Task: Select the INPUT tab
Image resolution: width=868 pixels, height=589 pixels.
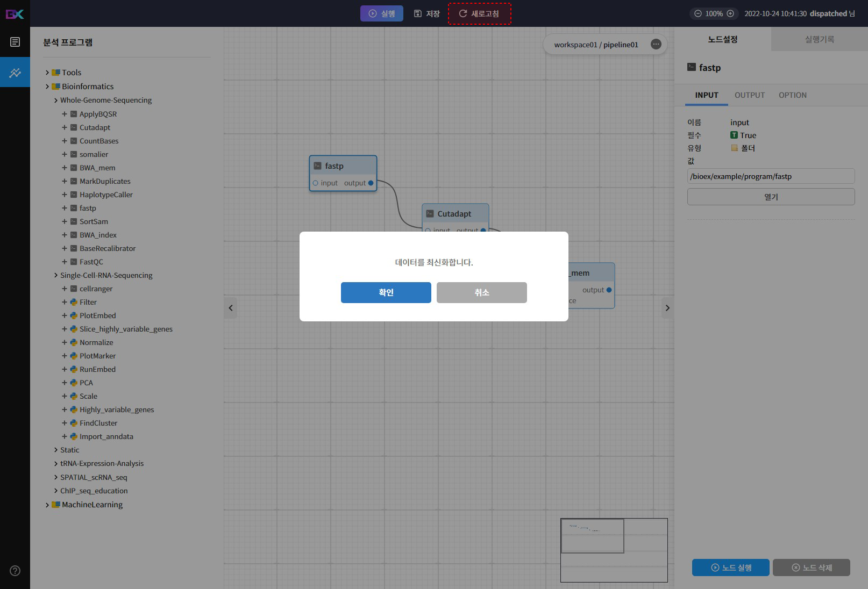Action: [x=707, y=95]
